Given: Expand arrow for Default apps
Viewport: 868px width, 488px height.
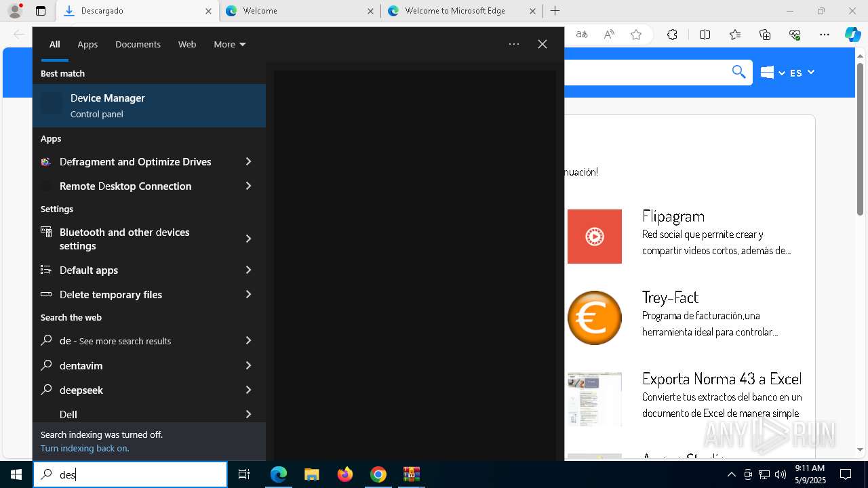Looking at the screenshot, I should point(248,270).
